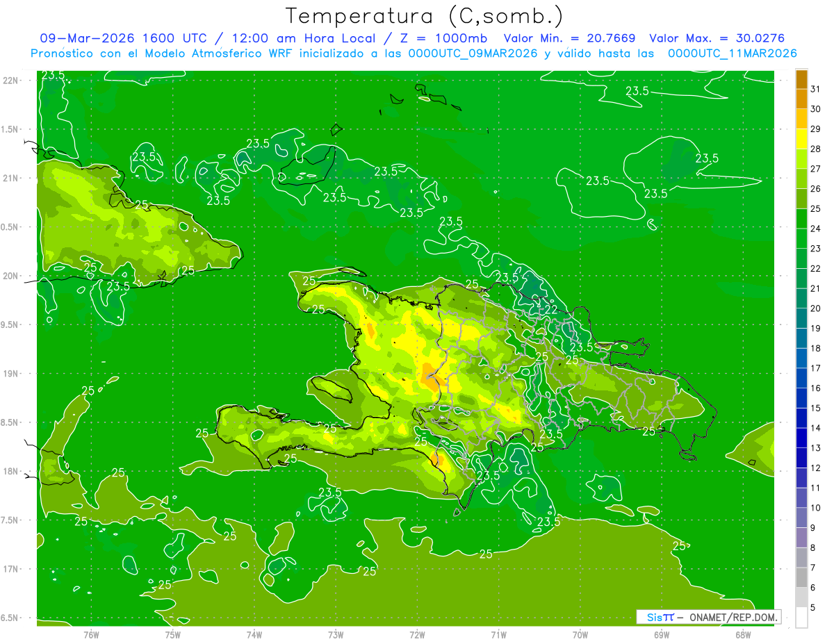The height and width of the screenshot is (644, 834).
Task: Click the colorbar swatch between 13 and 14
Action: [801, 438]
